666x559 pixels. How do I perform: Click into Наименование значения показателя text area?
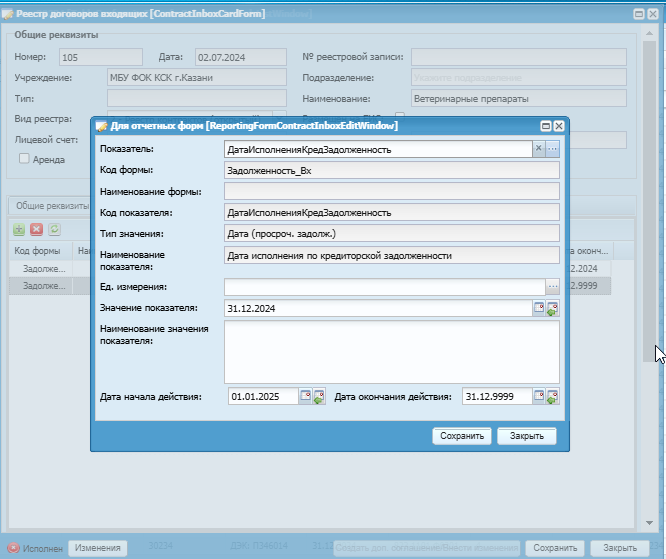tap(392, 352)
